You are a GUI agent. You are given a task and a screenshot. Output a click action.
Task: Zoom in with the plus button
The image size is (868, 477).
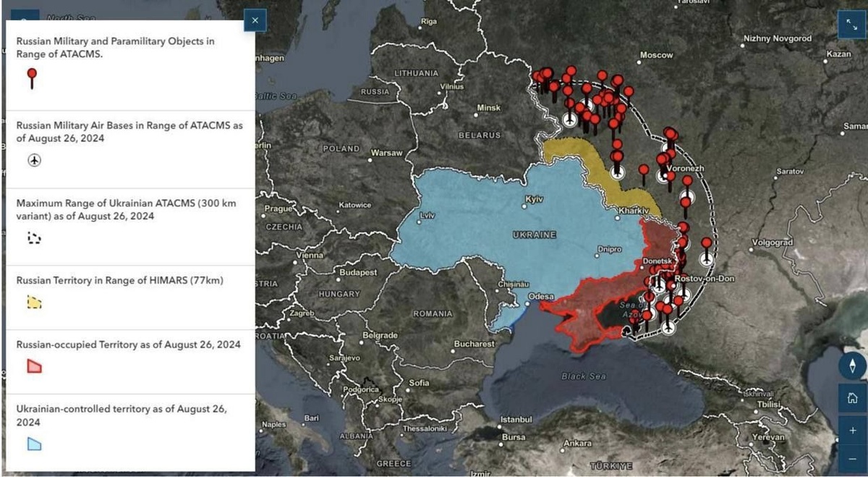[x=853, y=431]
